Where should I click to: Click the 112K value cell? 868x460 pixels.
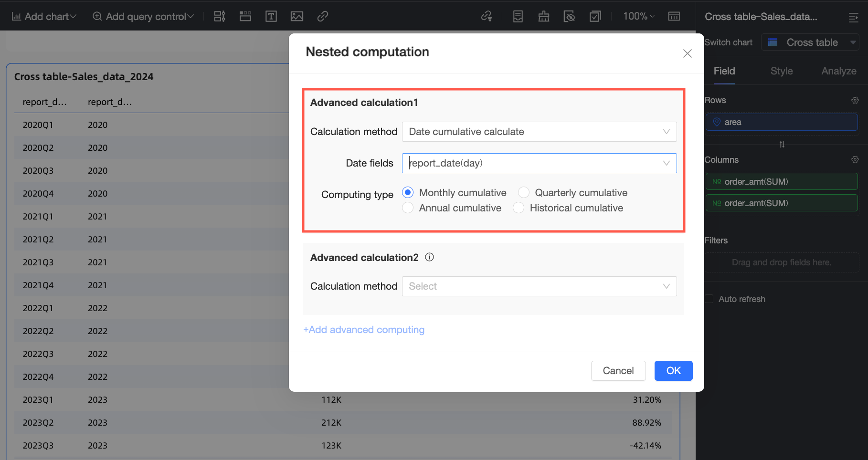331,400
